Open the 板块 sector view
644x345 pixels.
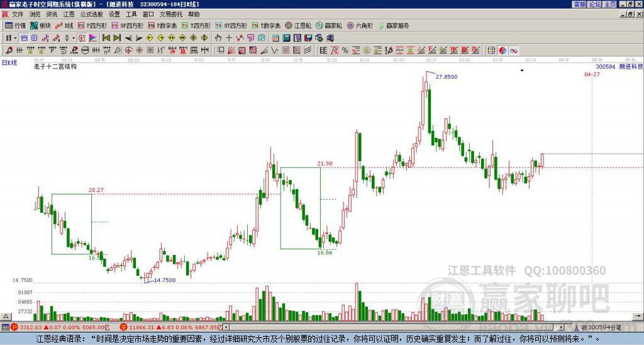click(x=41, y=25)
